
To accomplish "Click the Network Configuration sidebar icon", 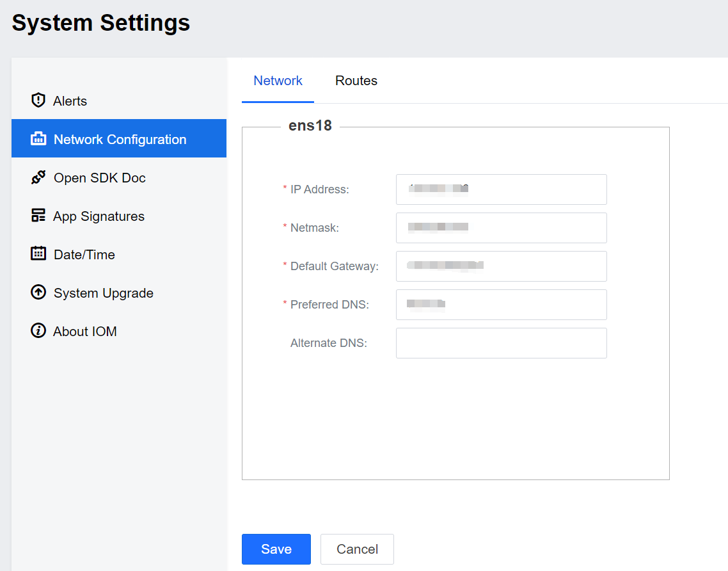I will (38, 139).
